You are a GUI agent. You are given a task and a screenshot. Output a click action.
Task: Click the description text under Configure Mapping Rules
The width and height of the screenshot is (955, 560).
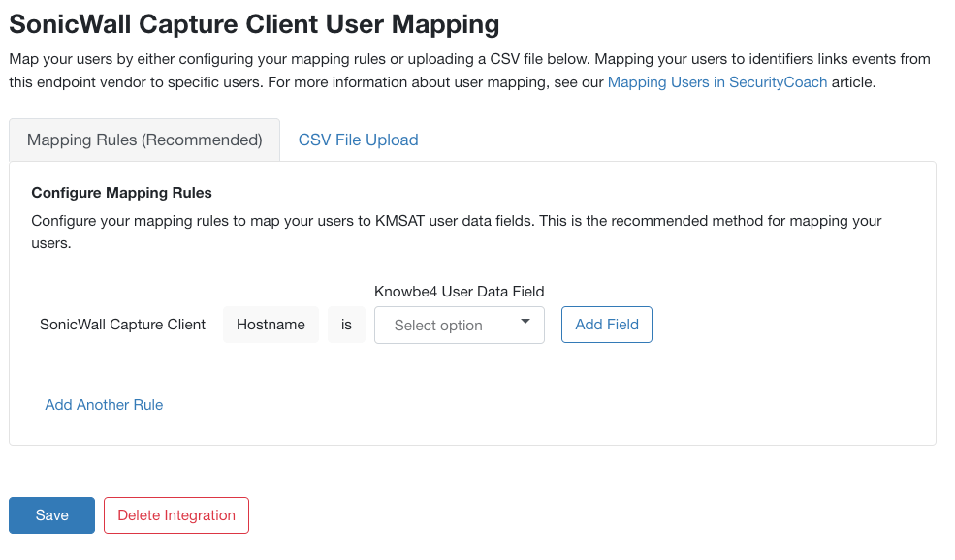click(456, 221)
